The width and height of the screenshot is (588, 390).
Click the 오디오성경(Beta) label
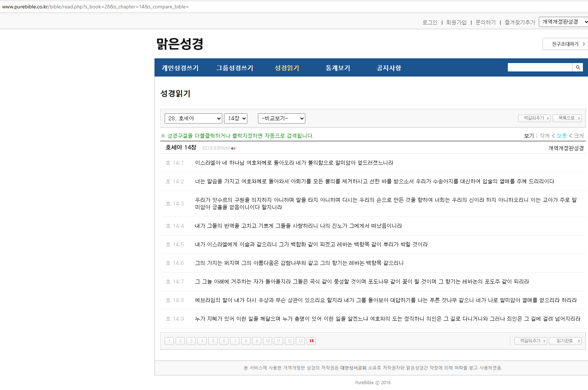click(x=216, y=148)
